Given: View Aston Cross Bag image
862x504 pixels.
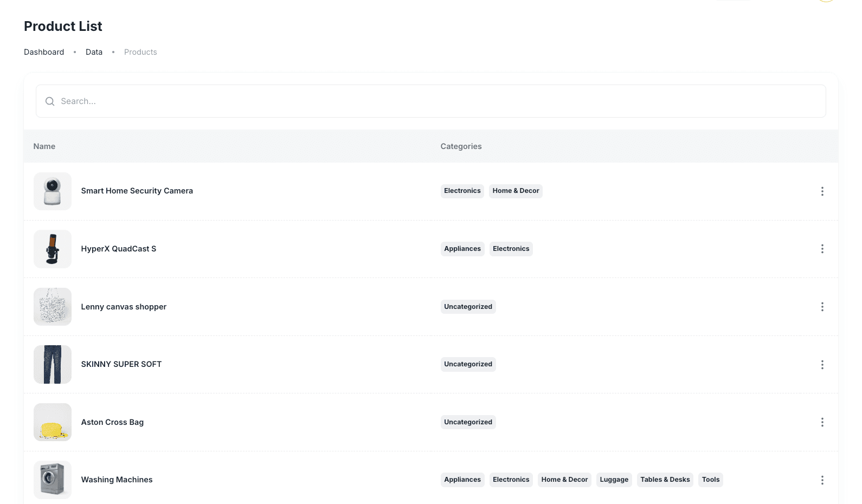Looking at the screenshot, I should (53, 422).
